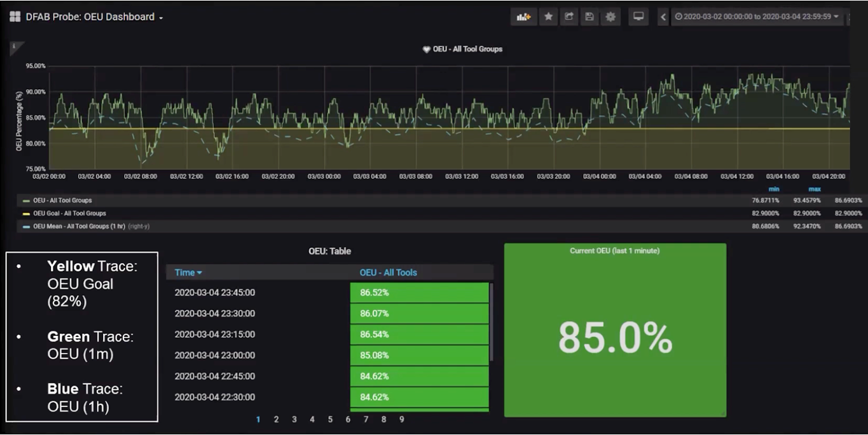This screenshot has width=868, height=435.
Task: Click the 'OEU - All Tools' column header
Action: tap(388, 272)
